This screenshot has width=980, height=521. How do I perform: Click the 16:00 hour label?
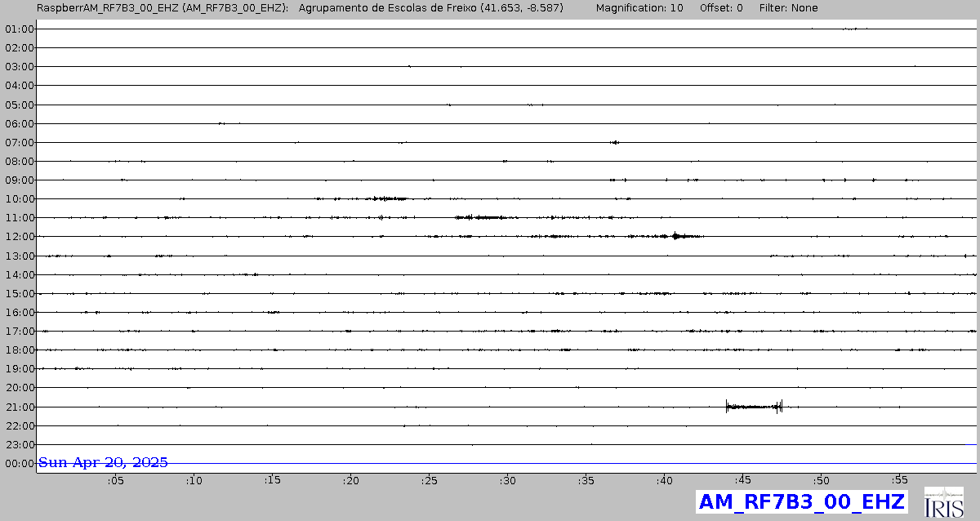pyautogui.click(x=20, y=312)
